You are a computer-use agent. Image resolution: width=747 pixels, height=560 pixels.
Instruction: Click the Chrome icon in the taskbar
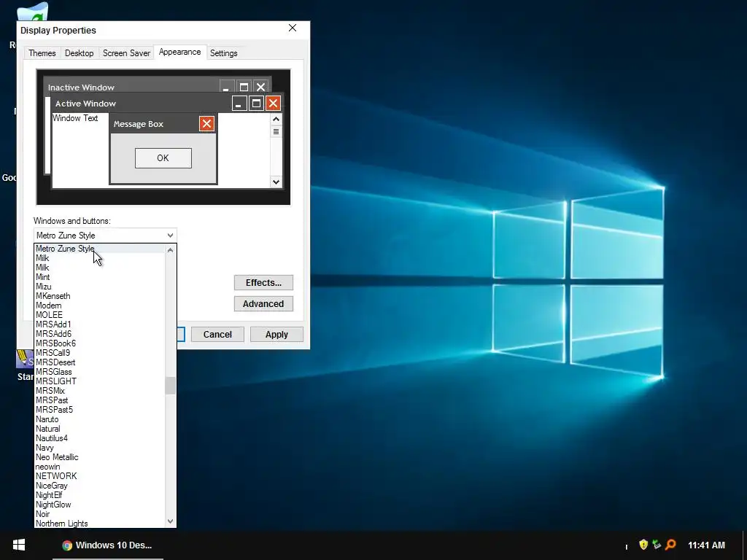(x=67, y=545)
